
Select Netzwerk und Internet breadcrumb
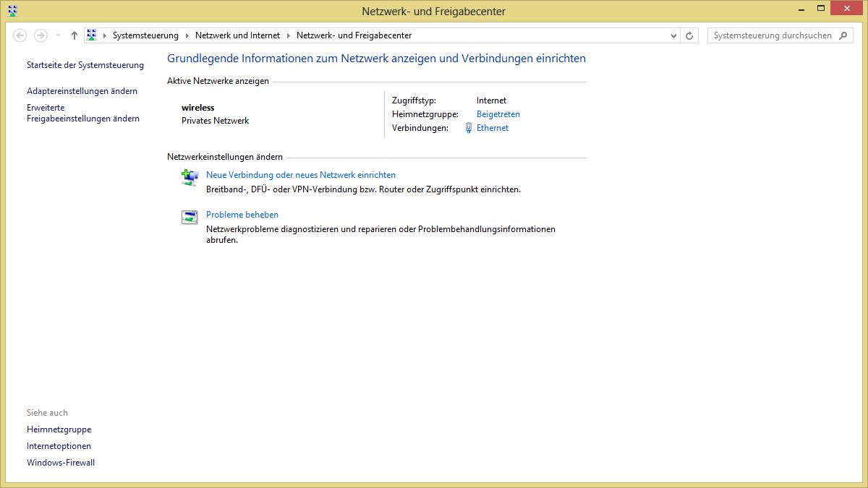(237, 35)
